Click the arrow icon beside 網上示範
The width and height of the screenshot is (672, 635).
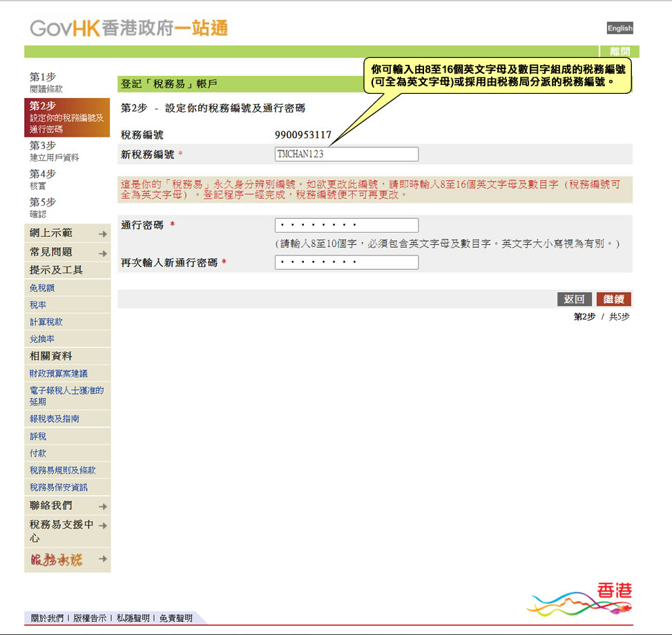click(104, 234)
